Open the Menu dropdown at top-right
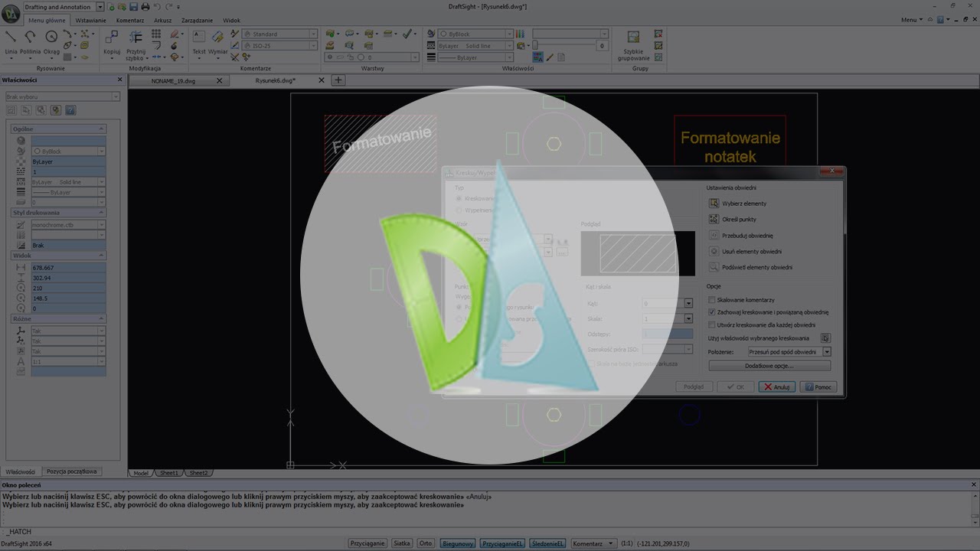This screenshot has height=551, width=980. click(911, 20)
